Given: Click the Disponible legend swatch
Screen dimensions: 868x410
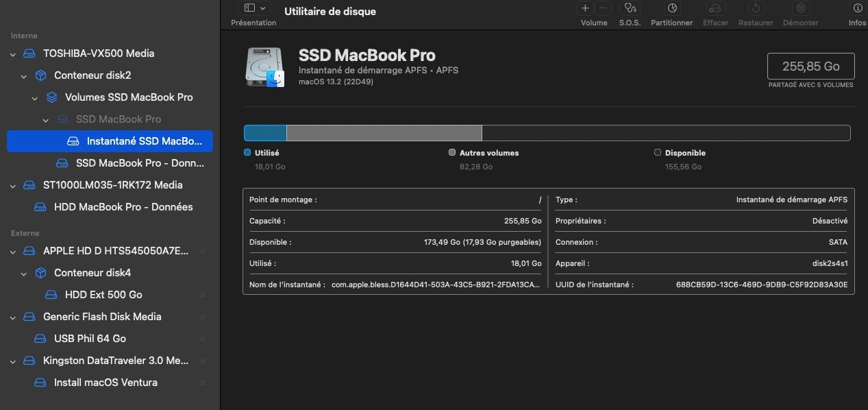Looking at the screenshot, I should pyautogui.click(x=658, y=153).
